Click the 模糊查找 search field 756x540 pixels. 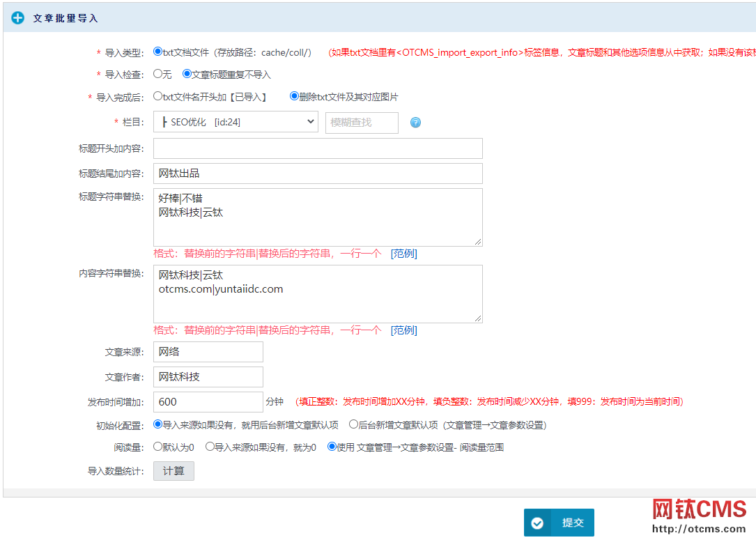[362, 123]
